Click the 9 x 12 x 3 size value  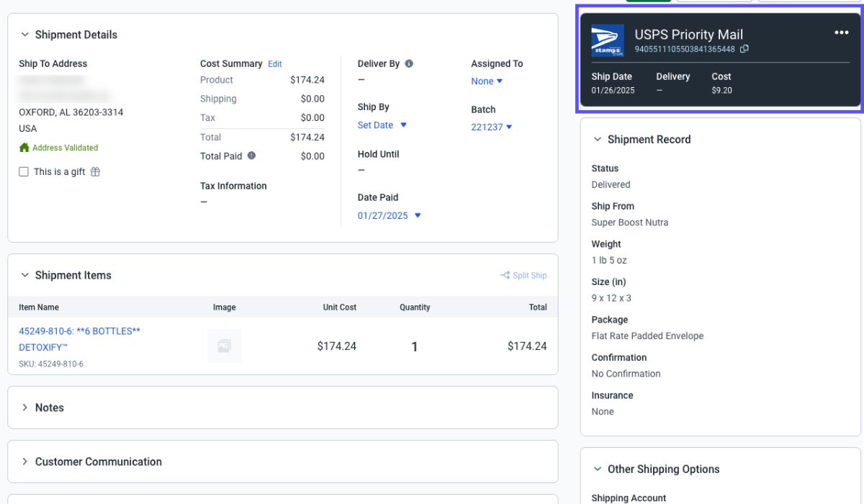(x=611, y=298)
